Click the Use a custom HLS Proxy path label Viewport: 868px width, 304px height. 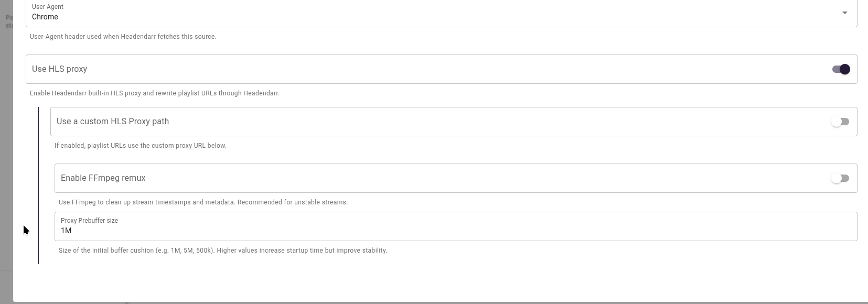(x=112, y=121)
